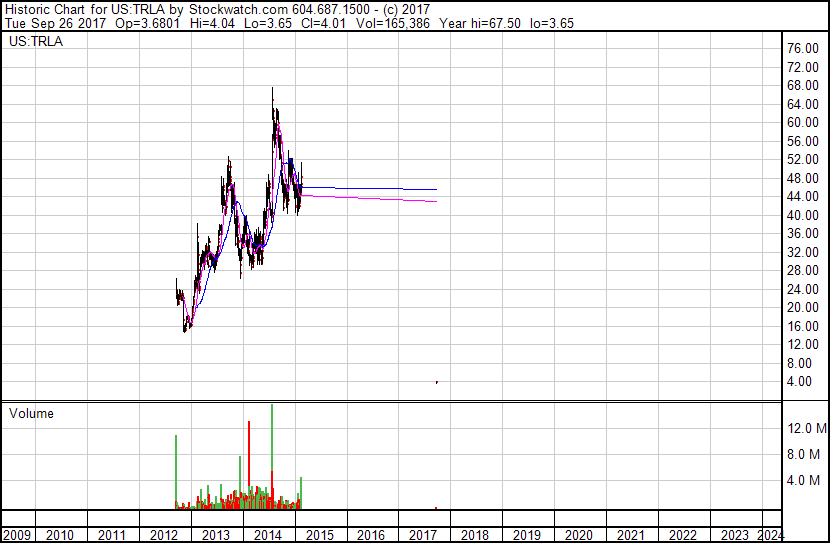This screenshot has width=830, height=543.
Task: Select the 2019 label on the time axis
Action: tap(526, 535)
